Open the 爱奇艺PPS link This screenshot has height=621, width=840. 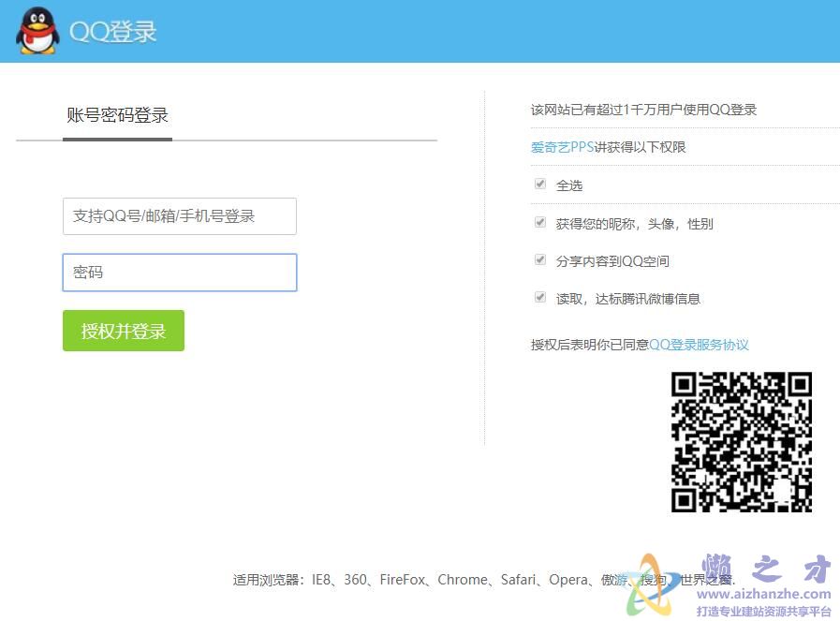click(x=562, y=147)
